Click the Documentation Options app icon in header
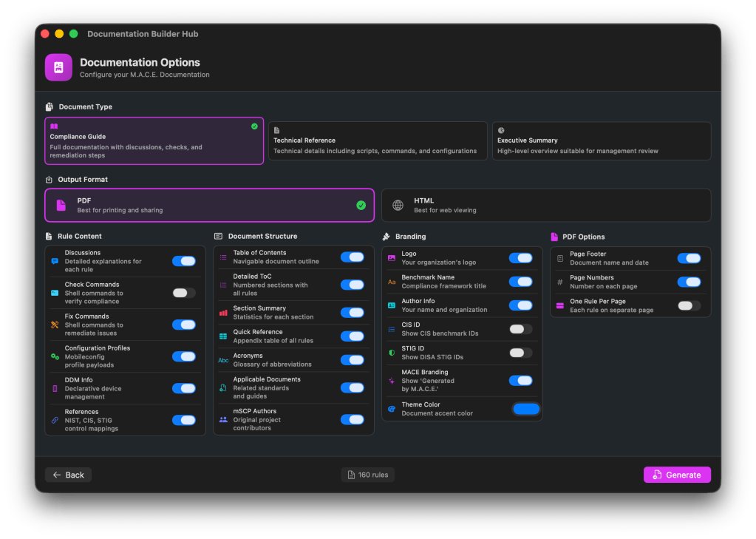Viewport: 756px width, 539px height. coord(58,67)
